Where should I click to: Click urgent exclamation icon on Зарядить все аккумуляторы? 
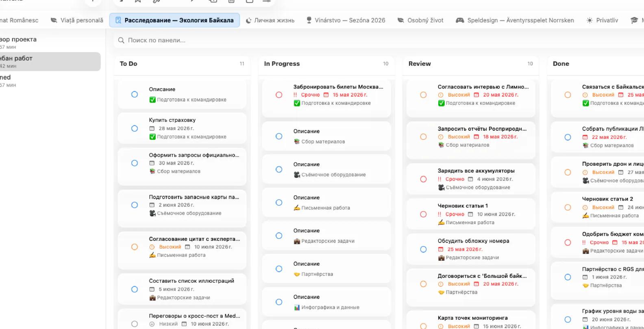(x=440, y=179)
